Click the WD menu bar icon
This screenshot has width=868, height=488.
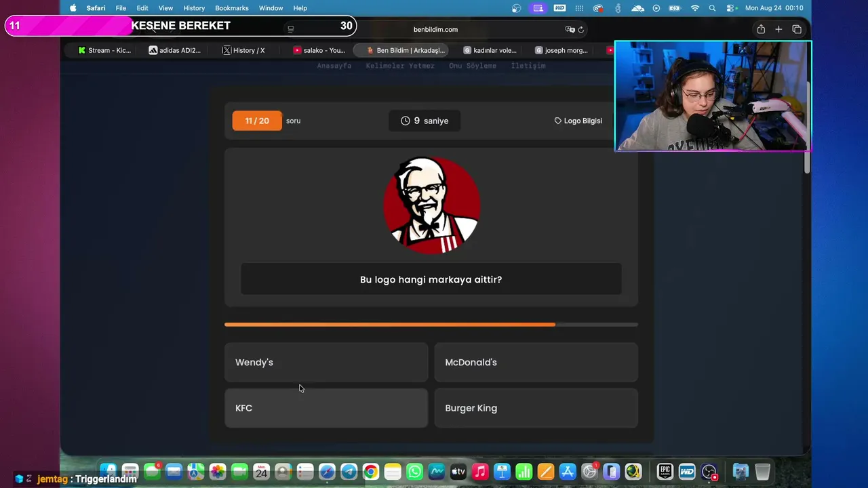point(559,8)
